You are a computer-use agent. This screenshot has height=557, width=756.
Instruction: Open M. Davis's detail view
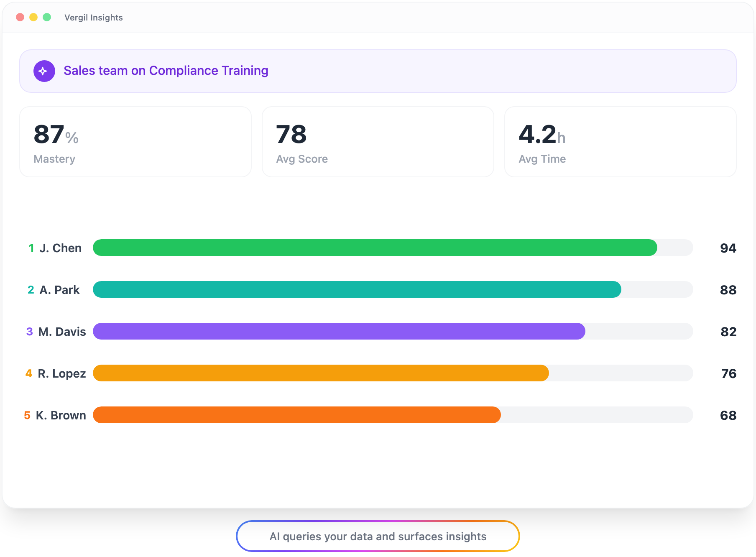coord(62,331)
